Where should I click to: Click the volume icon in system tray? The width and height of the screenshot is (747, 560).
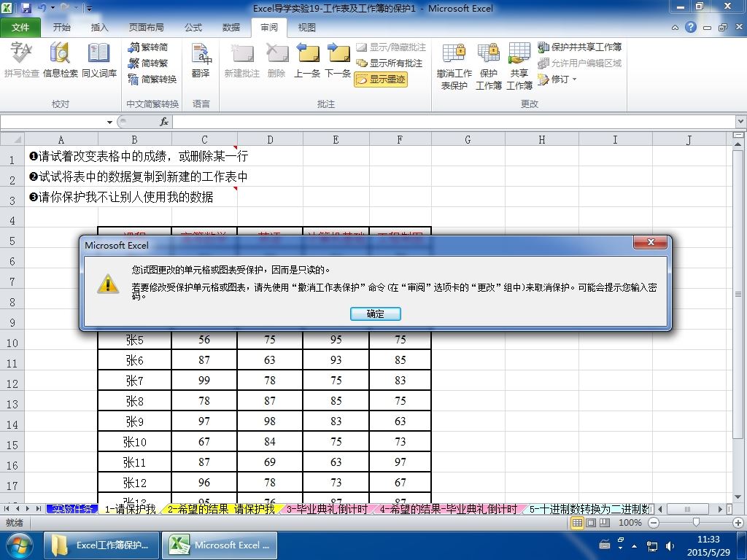670,545
